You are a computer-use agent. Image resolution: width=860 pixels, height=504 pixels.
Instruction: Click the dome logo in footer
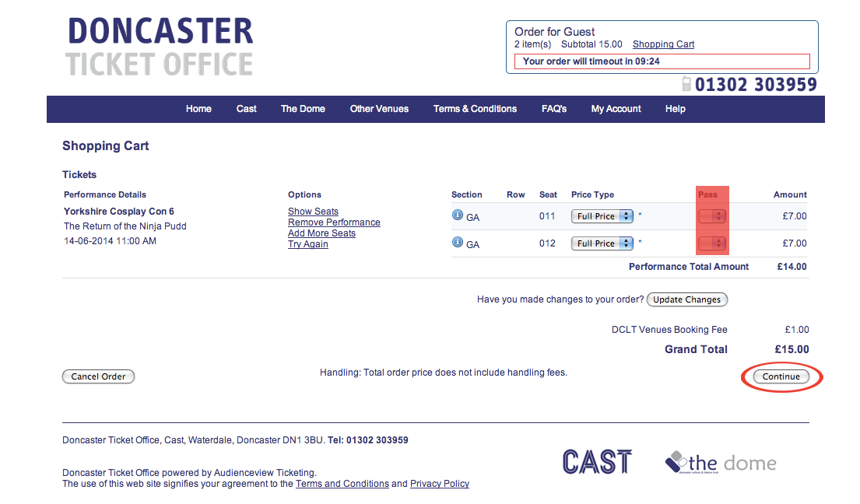point(721,462)
